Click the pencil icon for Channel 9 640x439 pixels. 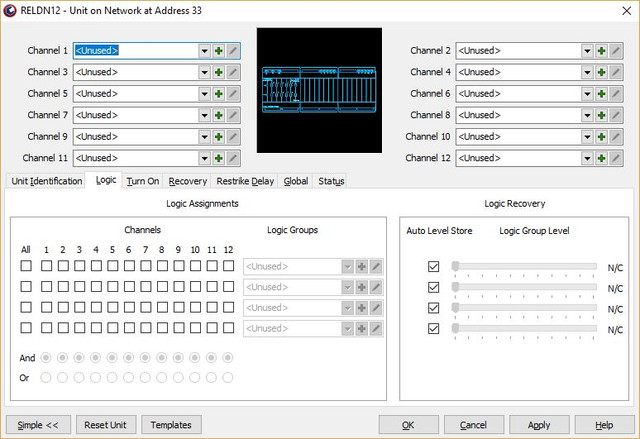233,137
